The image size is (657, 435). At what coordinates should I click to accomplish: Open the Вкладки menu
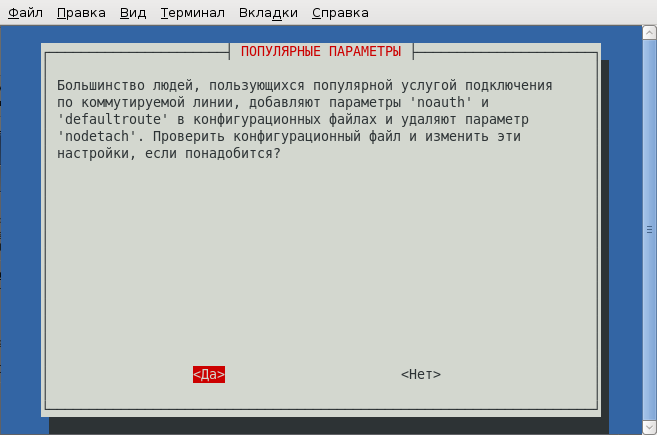[268, 13]
